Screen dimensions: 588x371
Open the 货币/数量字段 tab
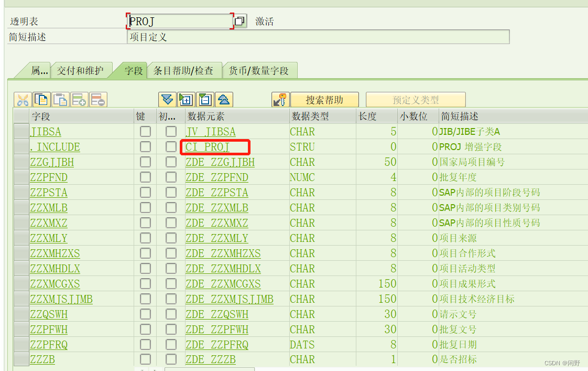click(x=260, y=70)
